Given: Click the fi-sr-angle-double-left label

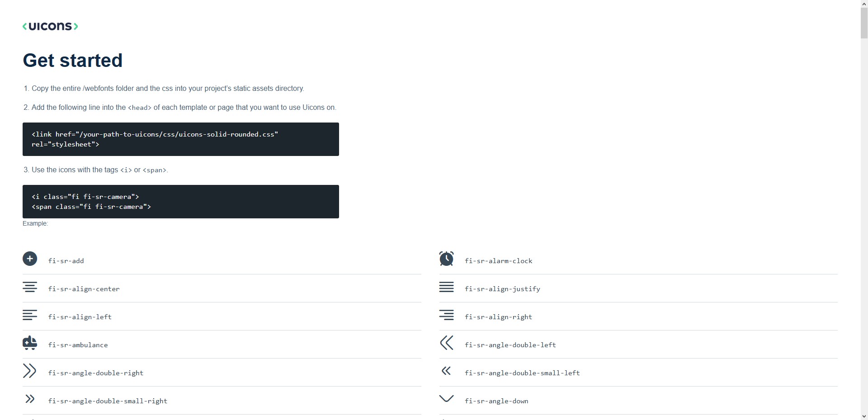Looking at the screenshot, I should click(510, 345).
